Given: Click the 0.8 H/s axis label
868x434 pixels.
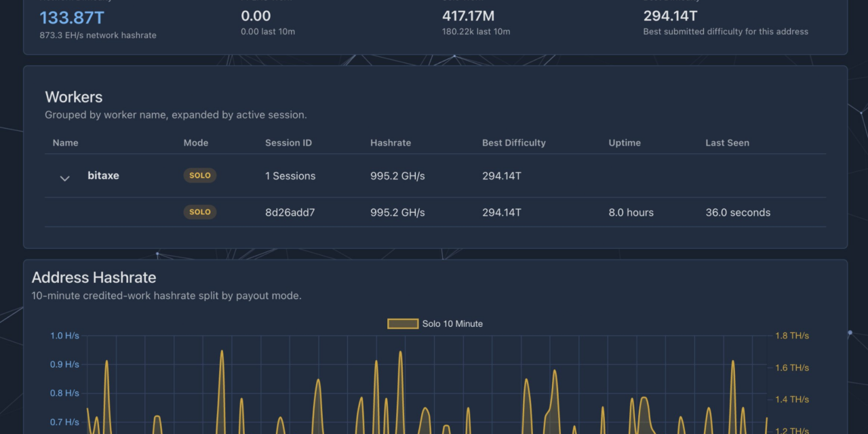Looking at the screenshot, I should [65, 393].
